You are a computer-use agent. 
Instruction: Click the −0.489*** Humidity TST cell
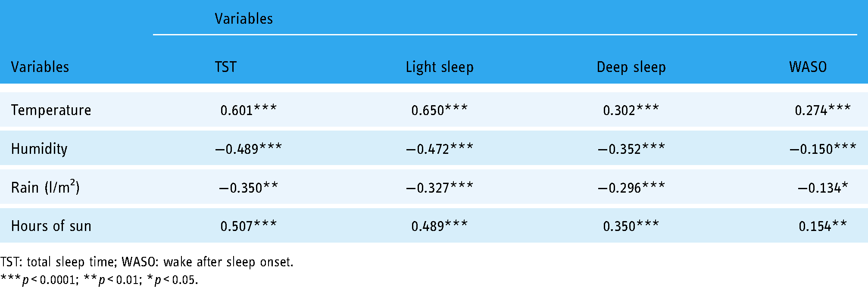[x=249, y=149]
